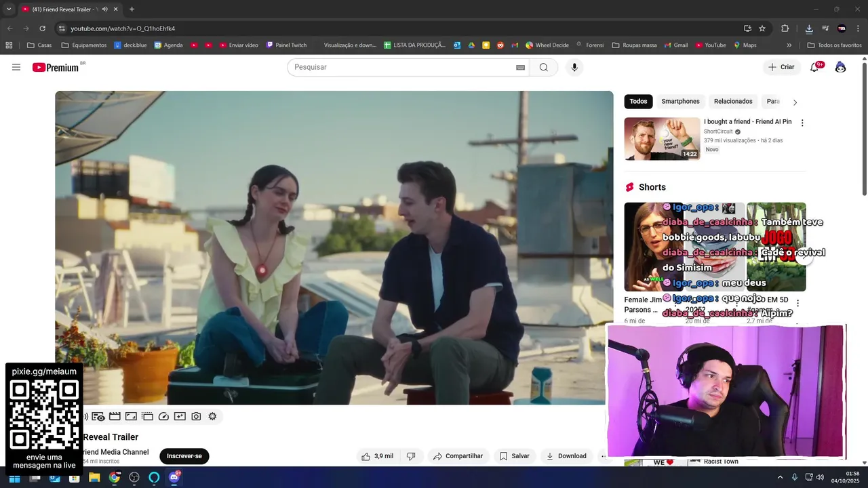868x488 pixels.
Task: Reload the page in Chrome
Action: [42, 28]
